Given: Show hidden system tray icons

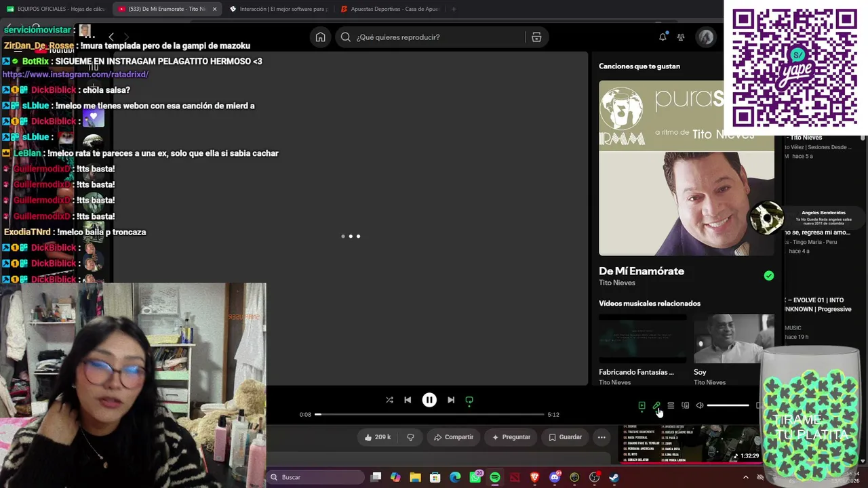Looking at the screenshot, I should [x=746, y=477].
